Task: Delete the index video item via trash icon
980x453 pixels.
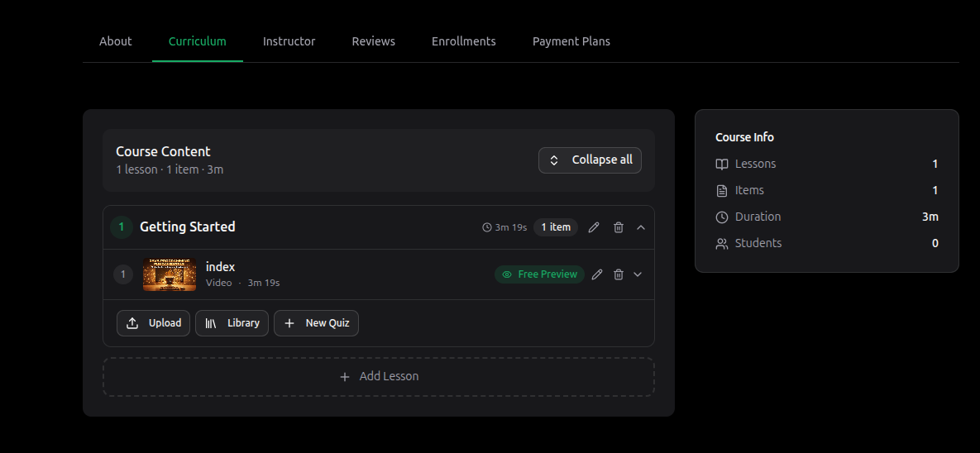Action: click(619, 274)
